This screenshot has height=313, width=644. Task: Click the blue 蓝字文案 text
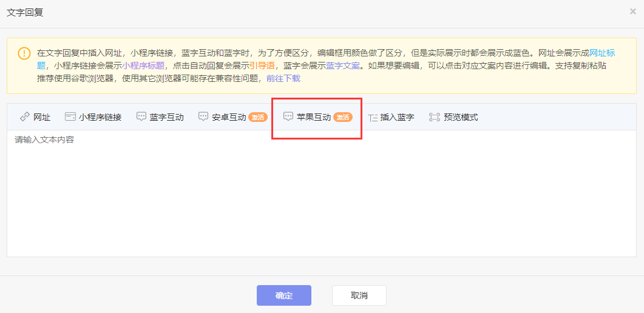point(343,66)
